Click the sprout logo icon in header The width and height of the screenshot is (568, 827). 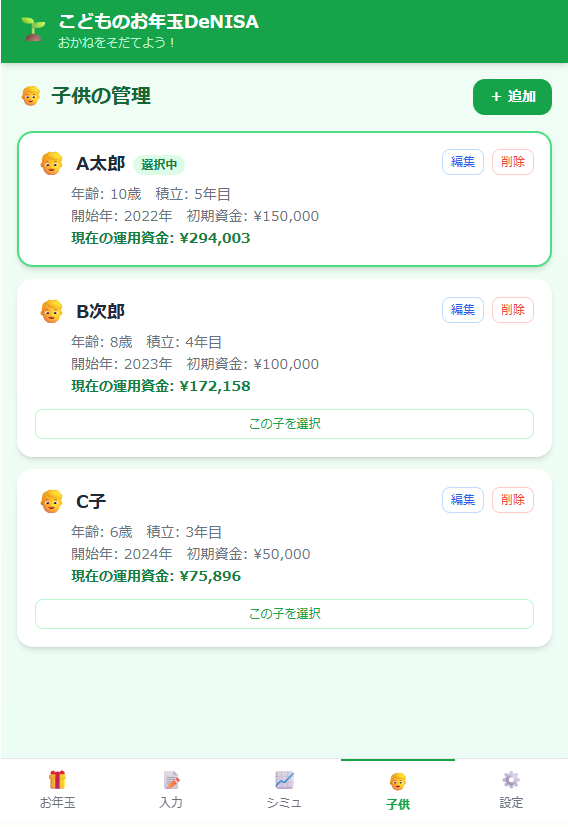(33, 30)
